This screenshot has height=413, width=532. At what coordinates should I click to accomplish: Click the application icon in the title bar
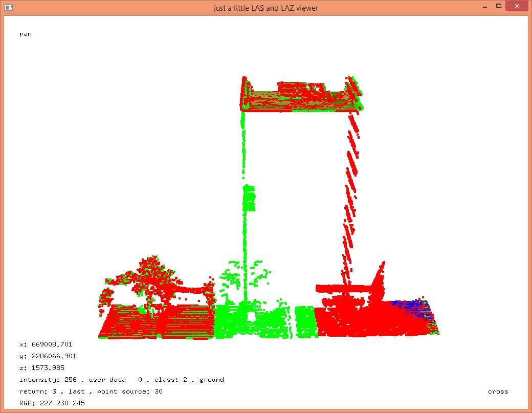[x=8, y=8]
